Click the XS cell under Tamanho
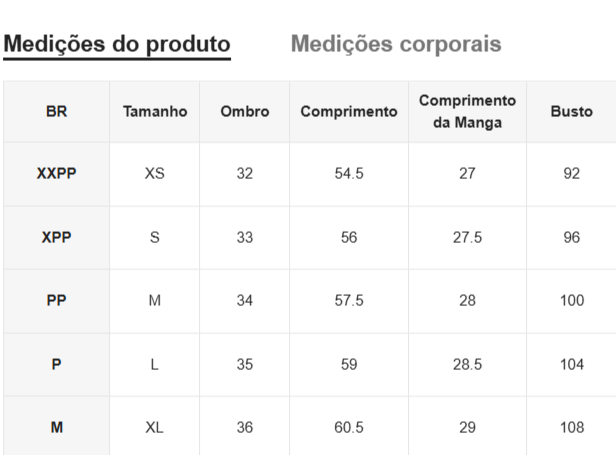The height and width of the screenshot is (455, 616). pyautogui.click(x=155, y=173)
